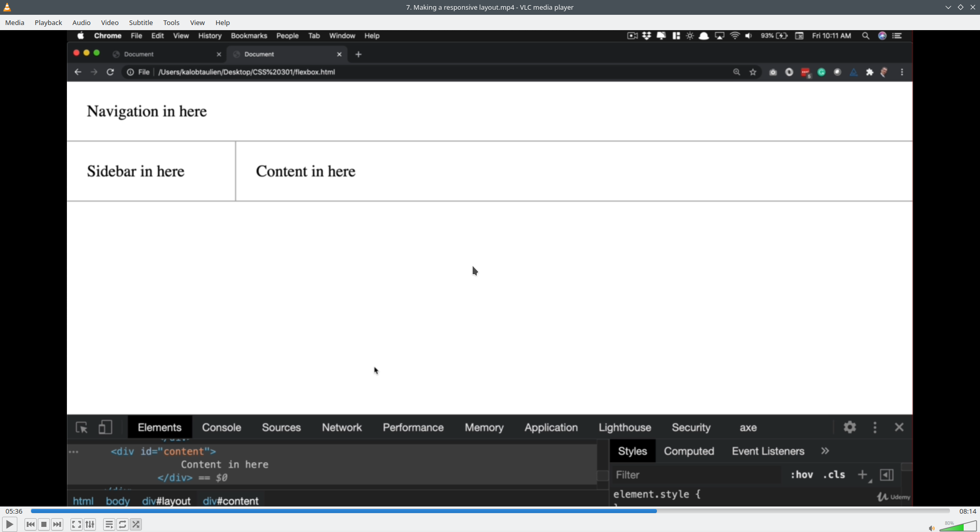Open the Lighthouse tab
This screenshot has height=532, width=980.
tap(625, 427)
